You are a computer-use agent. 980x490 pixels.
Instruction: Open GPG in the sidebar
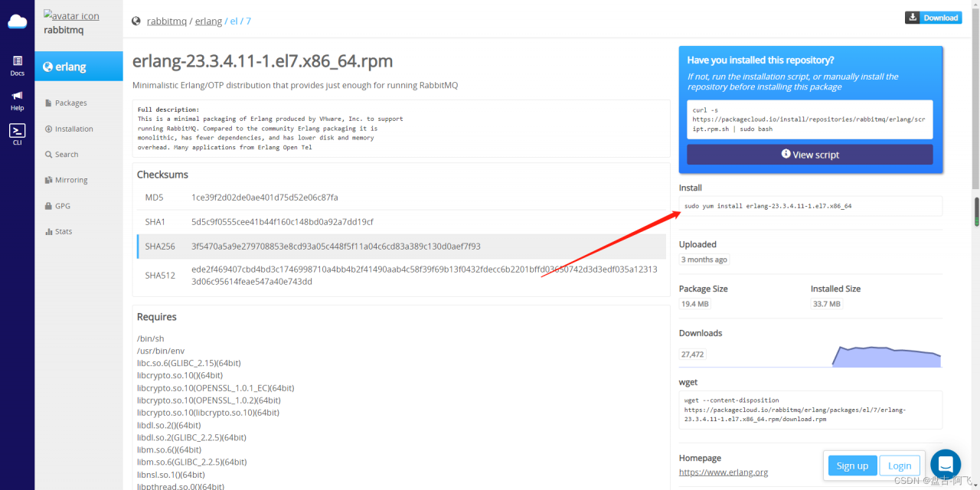[57, 206]
